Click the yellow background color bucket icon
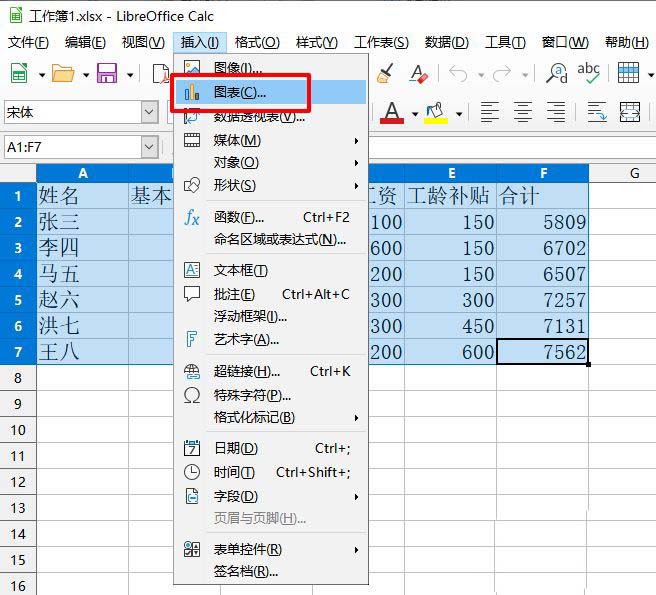The width and height of the screenshot is (656, 595). point(436,112)
